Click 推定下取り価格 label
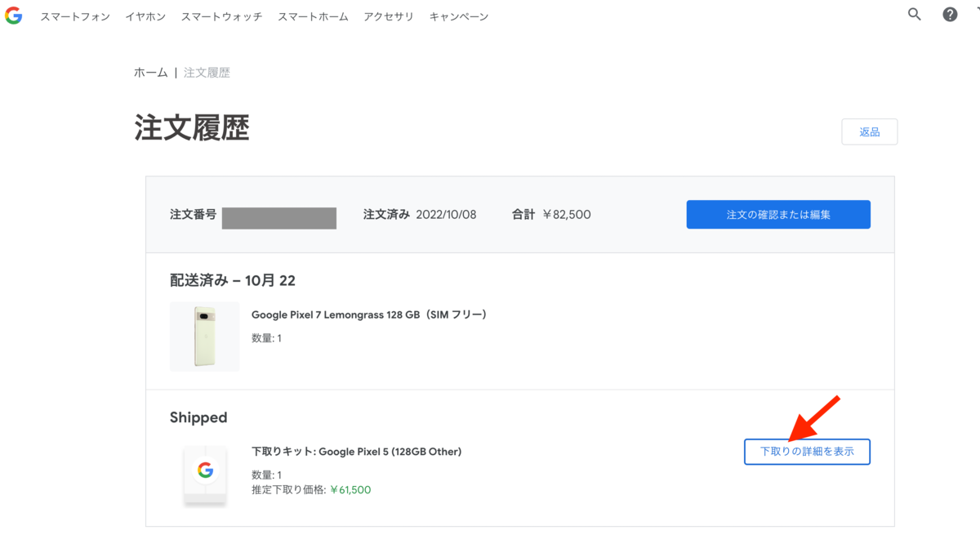Image resolution: width=980 pixels, height=535 pixels. (289, 490)
